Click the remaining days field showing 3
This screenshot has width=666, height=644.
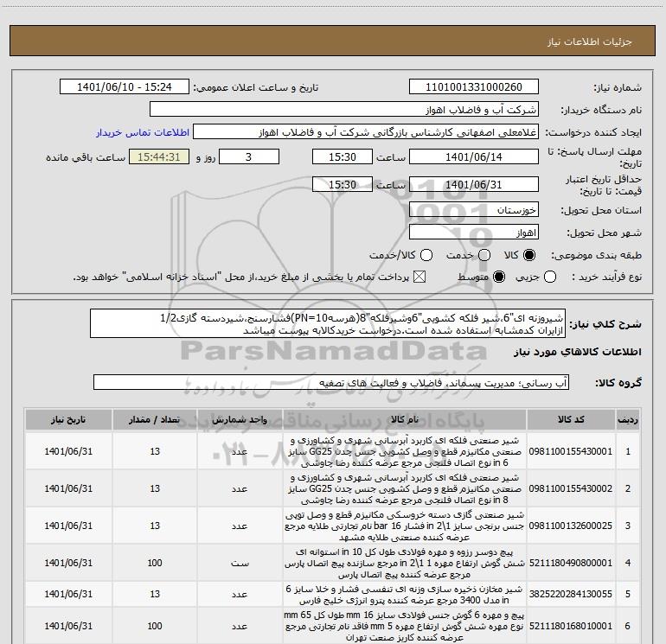[249, 156]
